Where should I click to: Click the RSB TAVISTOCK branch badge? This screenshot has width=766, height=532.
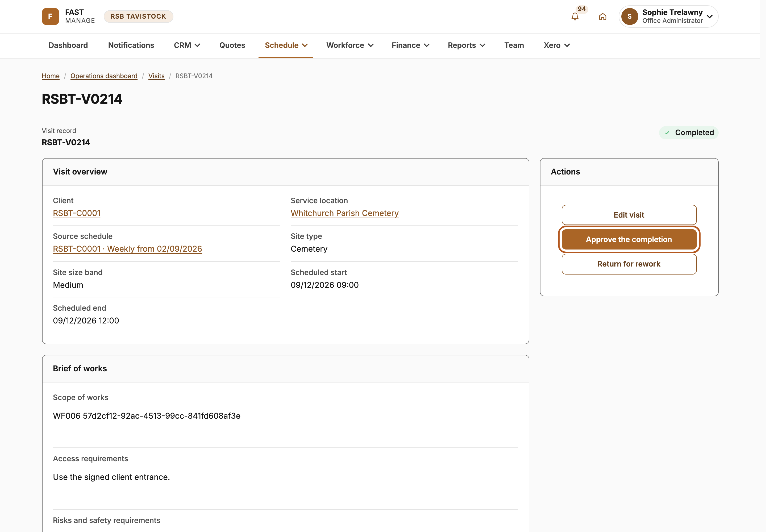pyautogui.click(x=138, y=16)
